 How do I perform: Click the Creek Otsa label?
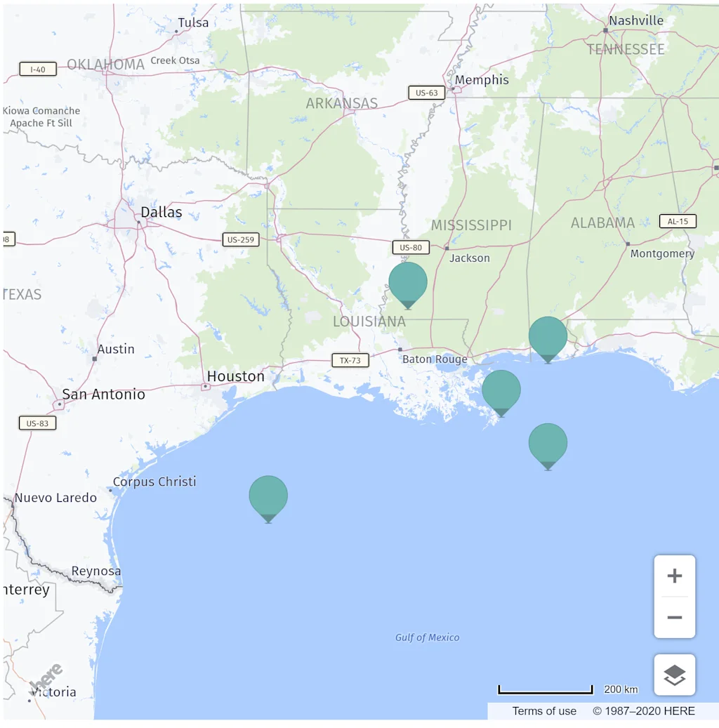click(x=175, y=61)
